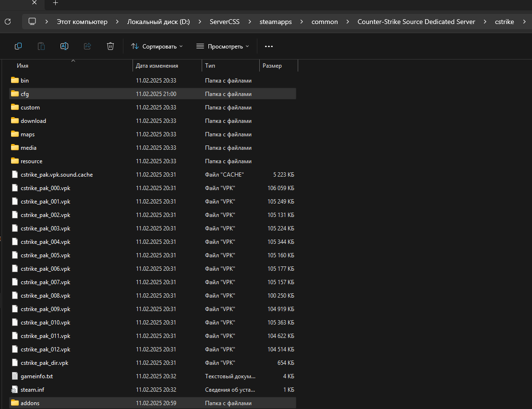Click type text Сведения об уста...

(x=230, y=390)
